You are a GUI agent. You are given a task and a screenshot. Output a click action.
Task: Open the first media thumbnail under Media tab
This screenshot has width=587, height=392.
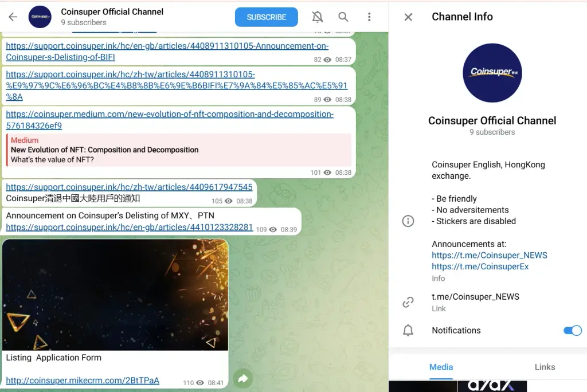pos(422,386)
